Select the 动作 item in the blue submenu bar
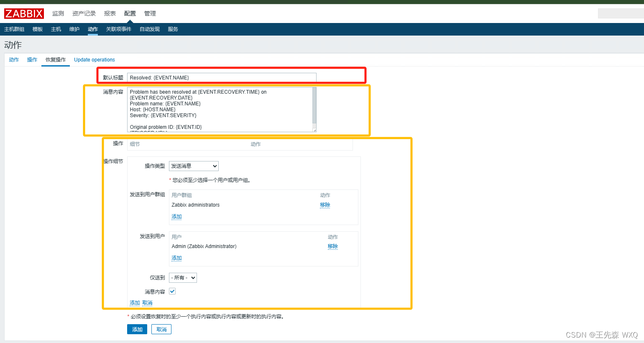Image resolution: width=644 pixels, height=343 pixels. 93,29
